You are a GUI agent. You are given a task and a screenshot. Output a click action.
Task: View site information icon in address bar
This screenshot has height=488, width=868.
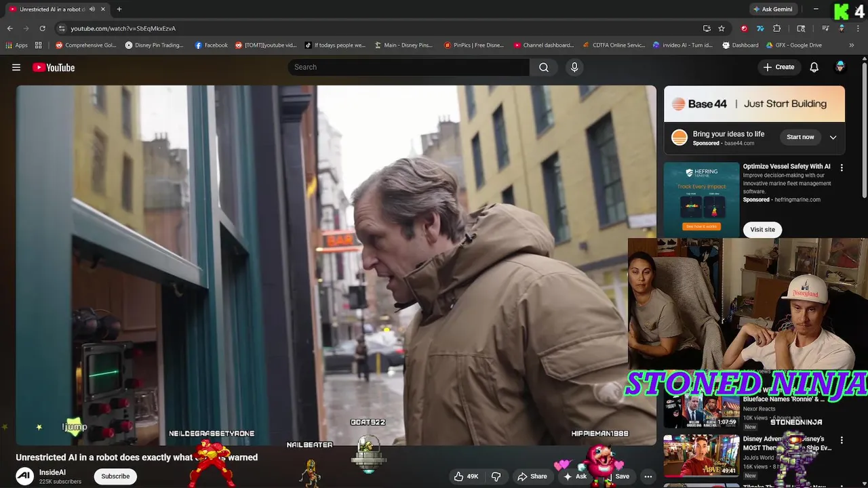pyautogui.click(x=62, y=28)
